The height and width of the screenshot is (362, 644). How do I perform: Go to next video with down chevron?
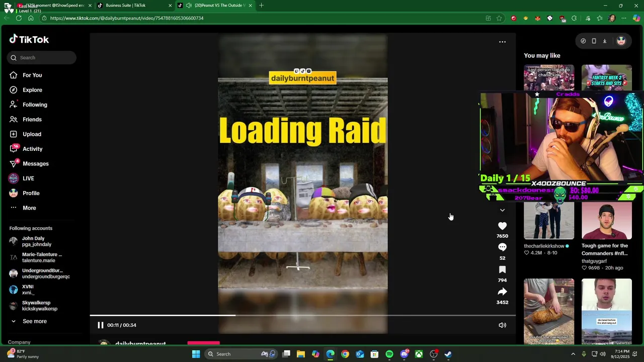click(502, 210)
